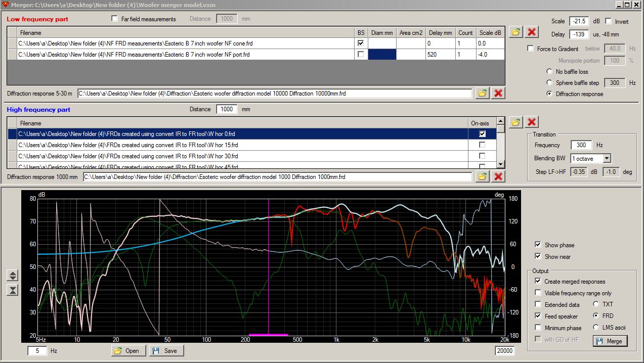Clear the 1000 mm diffraction response file
Screen dimensions: 644x363
coord(498,176)
